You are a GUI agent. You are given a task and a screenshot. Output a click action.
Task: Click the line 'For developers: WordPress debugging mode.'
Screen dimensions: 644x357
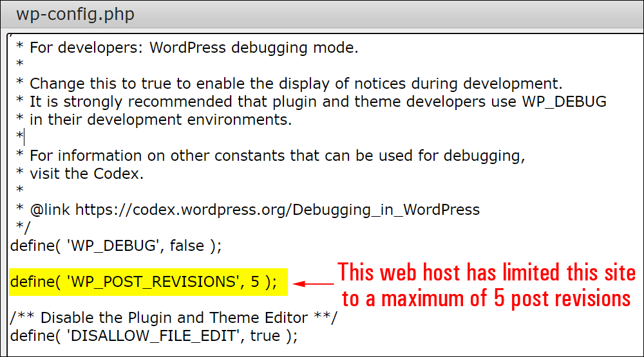[187, 48]
